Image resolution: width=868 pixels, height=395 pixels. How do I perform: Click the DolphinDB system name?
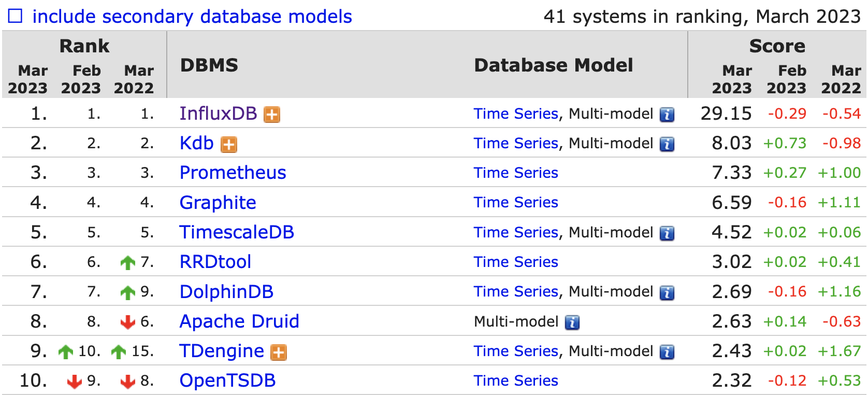pos(226,292)
